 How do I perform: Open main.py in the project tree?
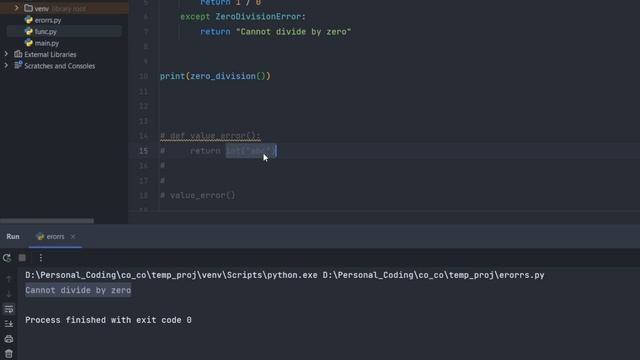point(47,43)
